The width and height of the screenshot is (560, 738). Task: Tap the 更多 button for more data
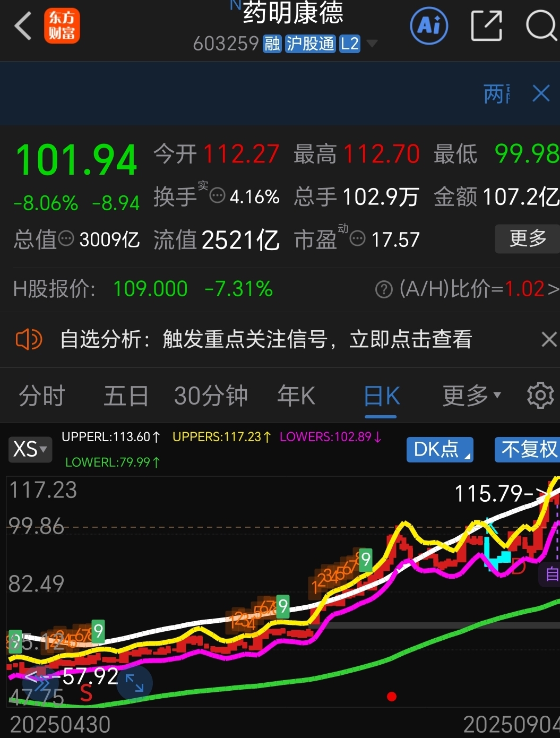pyautogui.click(x=527, y=238)
